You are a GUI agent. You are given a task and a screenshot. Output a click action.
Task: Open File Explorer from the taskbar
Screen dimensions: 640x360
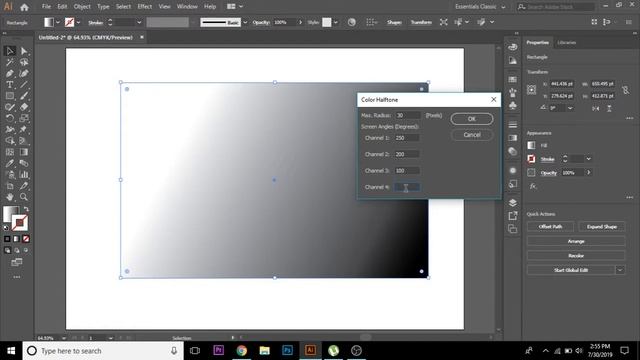(x=264, y=351)
